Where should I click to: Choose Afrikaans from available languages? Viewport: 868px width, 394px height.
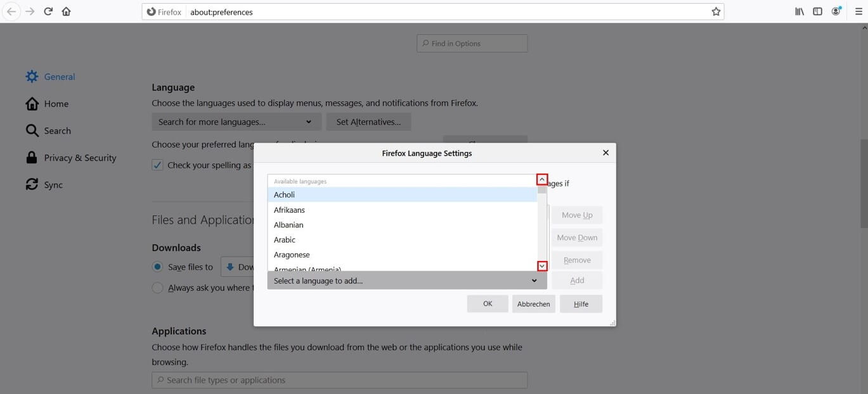(x=402, y=210)
